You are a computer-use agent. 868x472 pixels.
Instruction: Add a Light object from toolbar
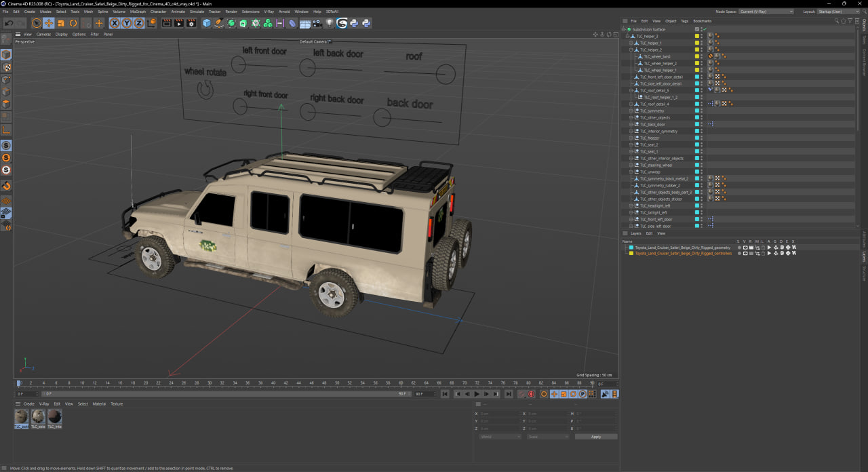pos(329,23)
